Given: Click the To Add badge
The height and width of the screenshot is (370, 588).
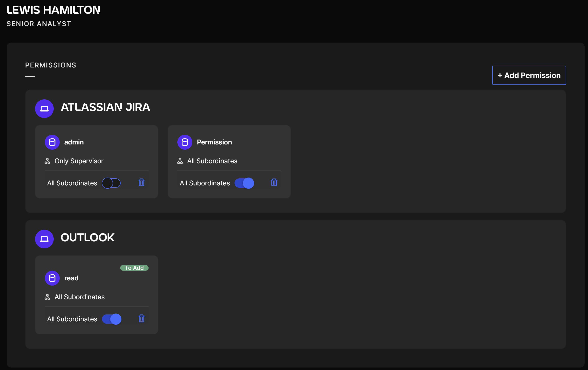Looking at the screenshot, I should (134, 268).
